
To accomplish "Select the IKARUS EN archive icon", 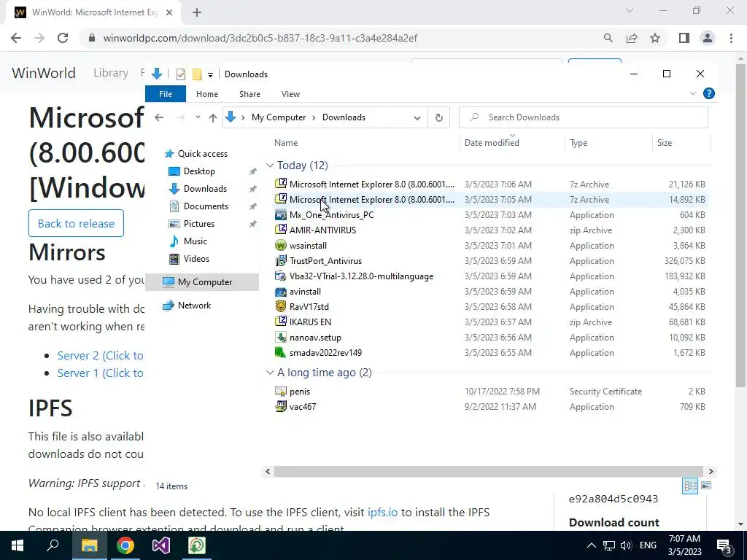I will click(281, 322).
